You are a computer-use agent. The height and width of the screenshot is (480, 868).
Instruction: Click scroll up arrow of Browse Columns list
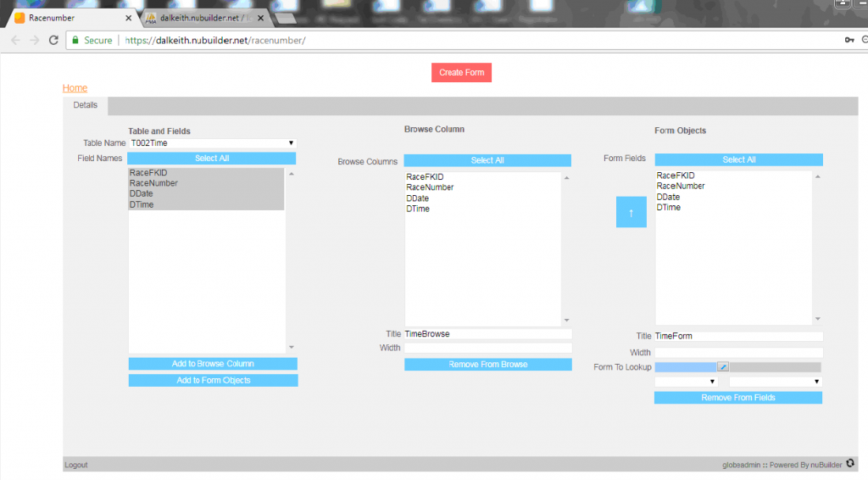[x=566, y=178]
